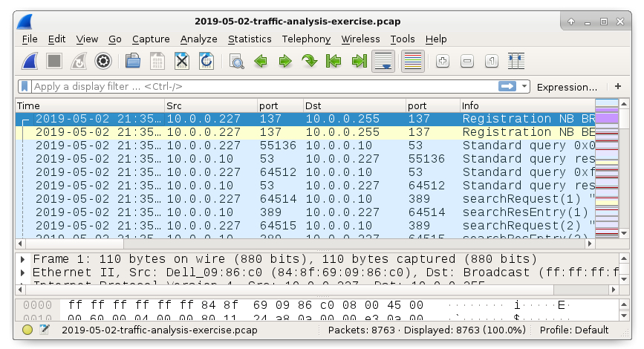Click the display filter input field
The height and width of the screenshot is (349, 644).
(265, 87)
